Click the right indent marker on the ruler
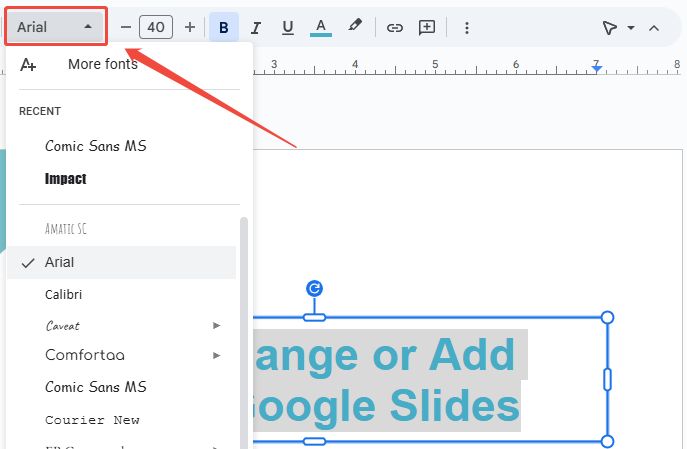 coord(596,67)
